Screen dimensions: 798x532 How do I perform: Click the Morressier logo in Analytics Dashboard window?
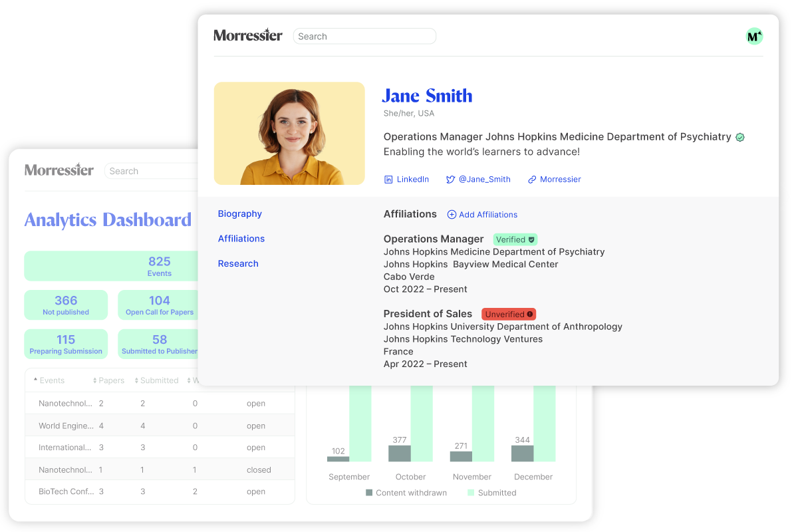[59, 170]
